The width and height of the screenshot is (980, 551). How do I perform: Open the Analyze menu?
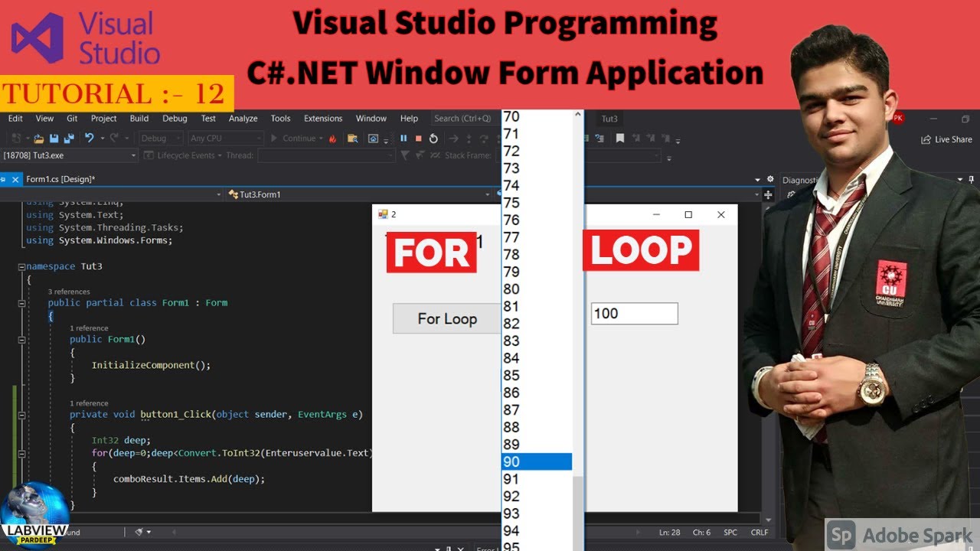click(243, 119)
